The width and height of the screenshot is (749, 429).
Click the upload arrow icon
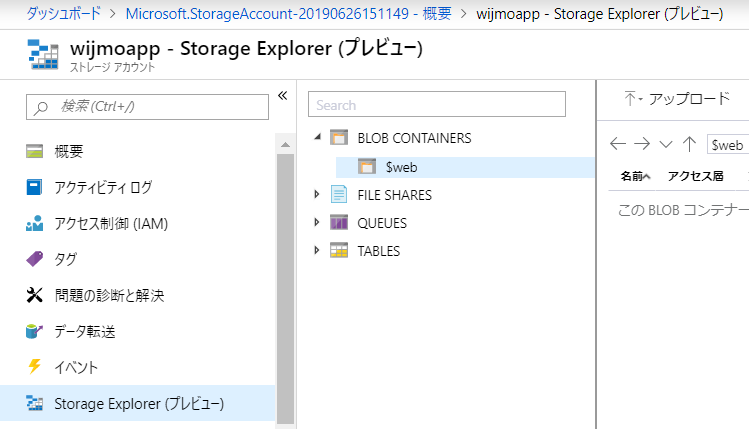(x=631, y=99)
